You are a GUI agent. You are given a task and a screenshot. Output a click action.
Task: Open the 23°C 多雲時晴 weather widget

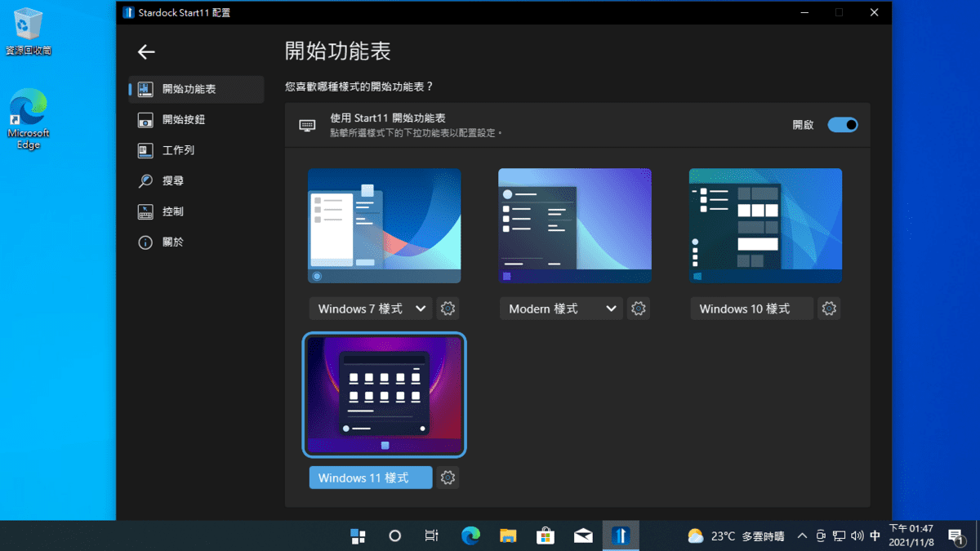[725, 535]
